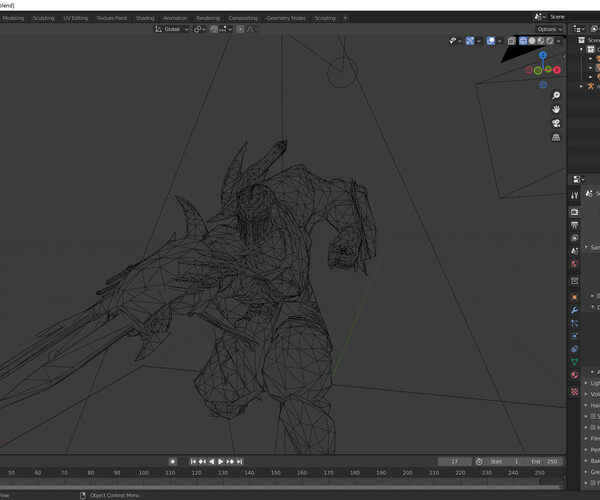This screenshot has width=600, height=500.
Task: Select wireframe viewport shading icon
Action: coord(523,41)
